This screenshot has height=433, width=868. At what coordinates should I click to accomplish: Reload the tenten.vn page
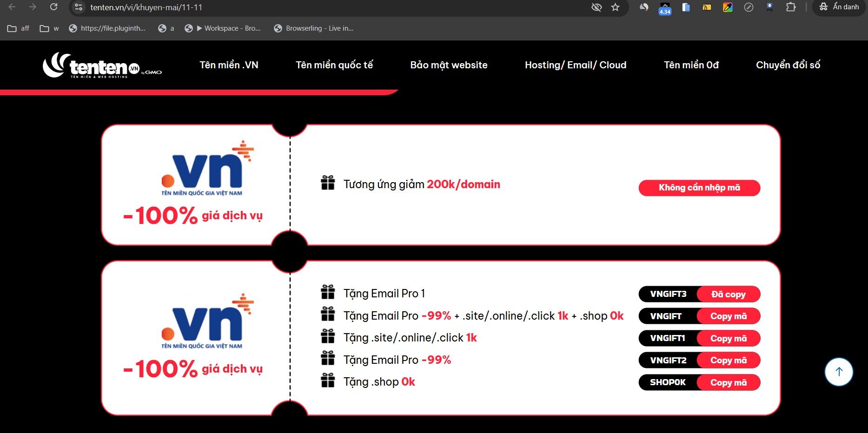coord(53,7)
